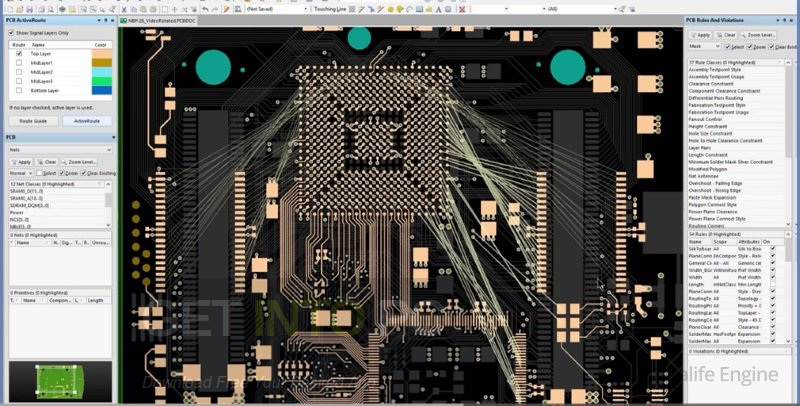
Task: Click the Select region rectangle icon
Action: coord(165,9)
